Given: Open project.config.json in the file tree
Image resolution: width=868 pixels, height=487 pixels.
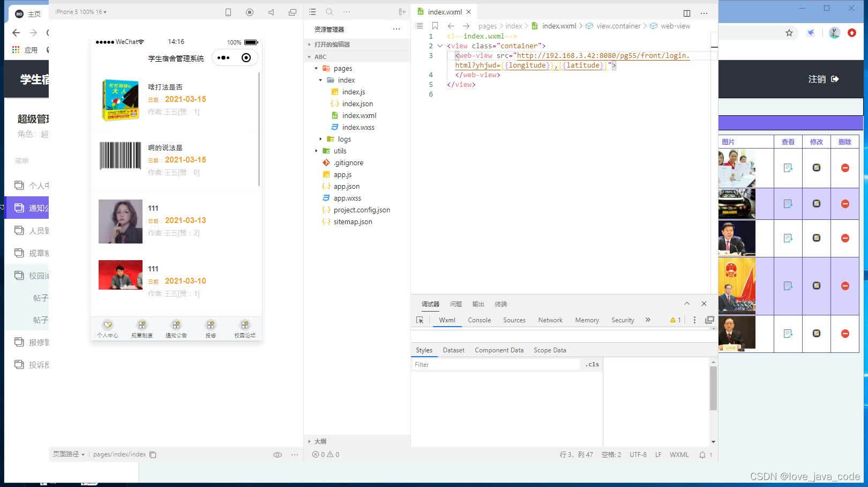Looking at the screenshot, I should (x=362, y=210).
